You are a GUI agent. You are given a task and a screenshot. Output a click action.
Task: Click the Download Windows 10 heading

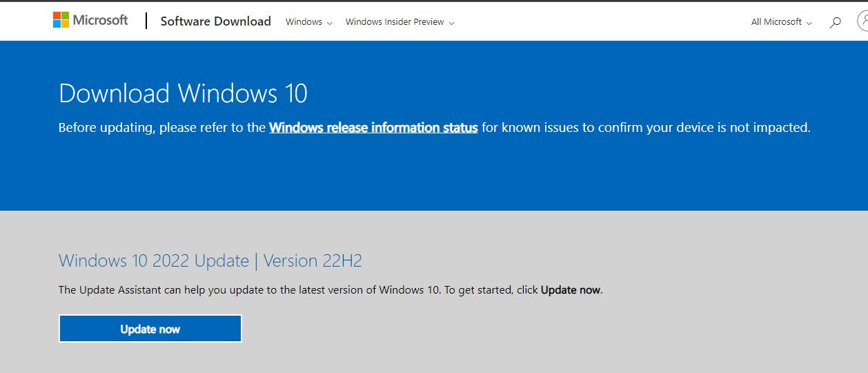pos(183,93)
